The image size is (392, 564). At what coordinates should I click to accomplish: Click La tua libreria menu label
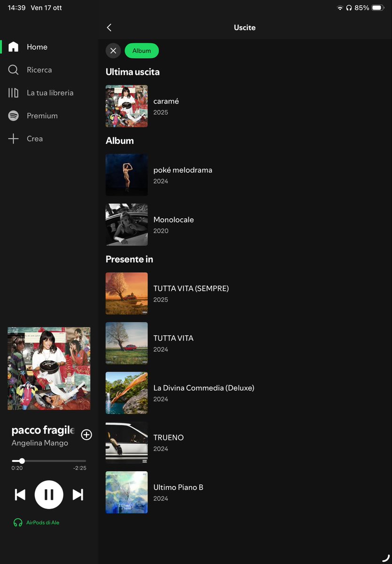pyautogui.click(x=50, y=93)
